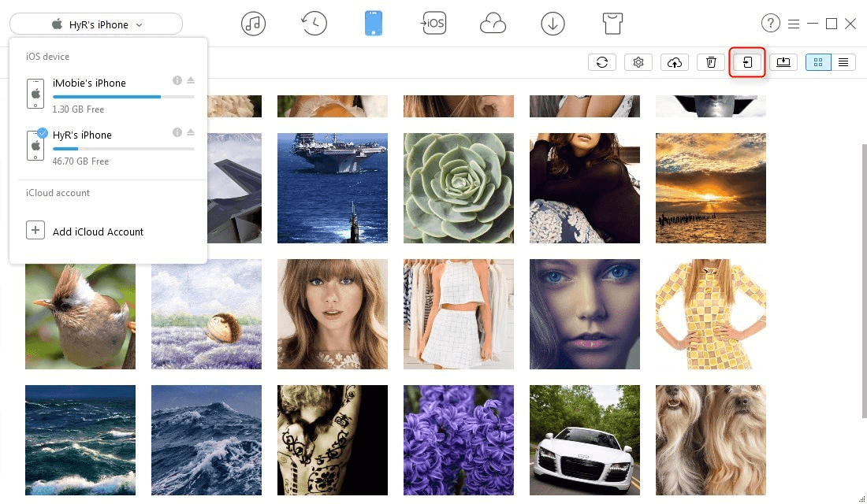Select the teal ocean waves photo

pos(80,440)
